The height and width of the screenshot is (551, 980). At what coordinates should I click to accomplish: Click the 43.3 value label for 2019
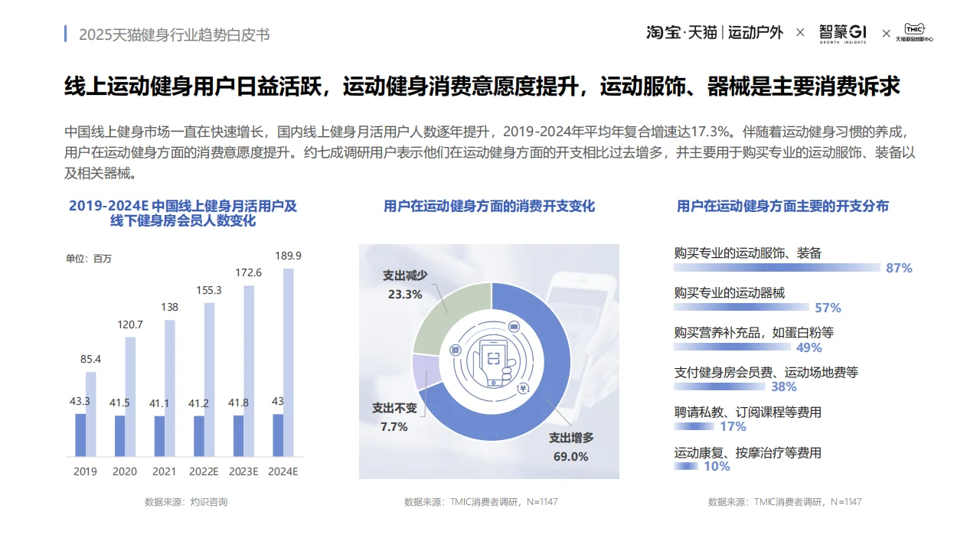80,401
